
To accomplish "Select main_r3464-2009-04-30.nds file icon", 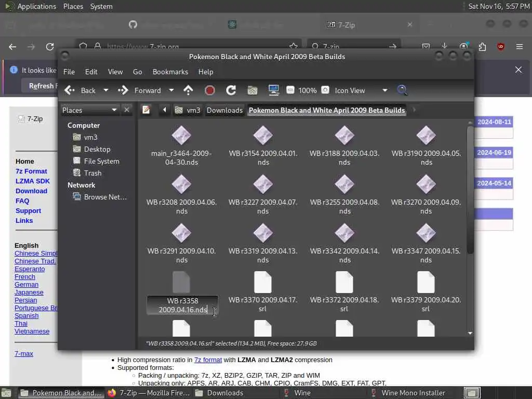I will tap(181, 136).
